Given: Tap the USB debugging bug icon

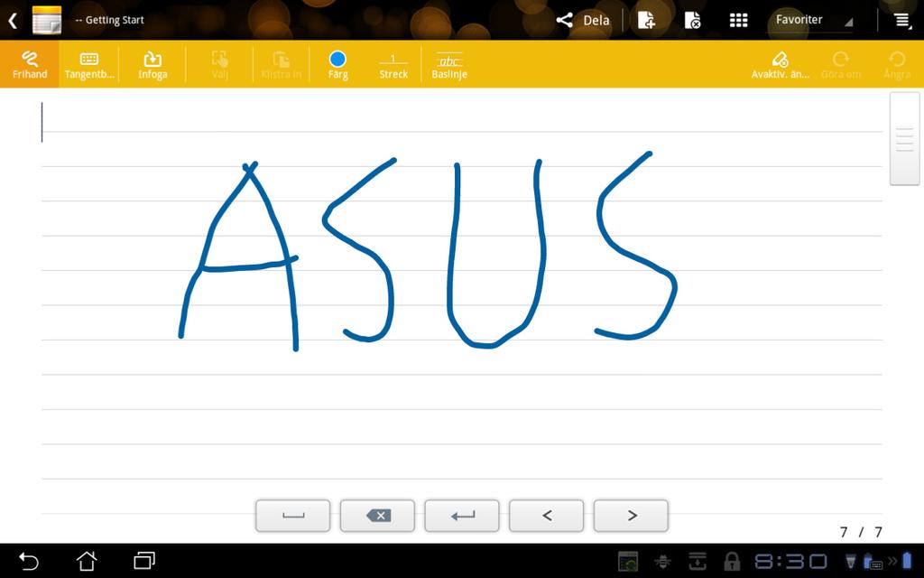Looking at the screenshot, I should tap(662, 561).
